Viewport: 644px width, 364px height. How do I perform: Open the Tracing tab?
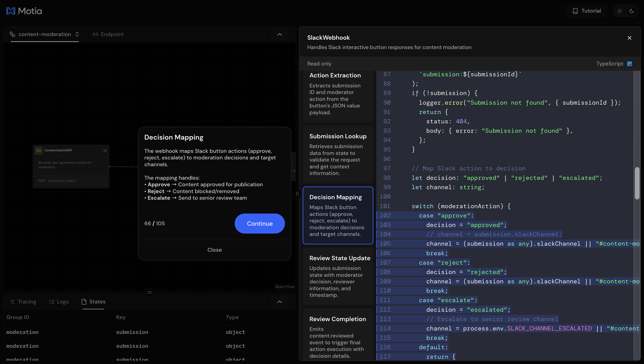click(x=23, y=302)
